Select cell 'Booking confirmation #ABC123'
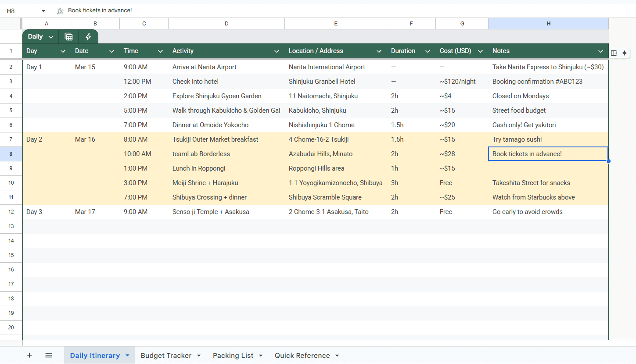Viewport: 636px width, 364px height. 549,82
